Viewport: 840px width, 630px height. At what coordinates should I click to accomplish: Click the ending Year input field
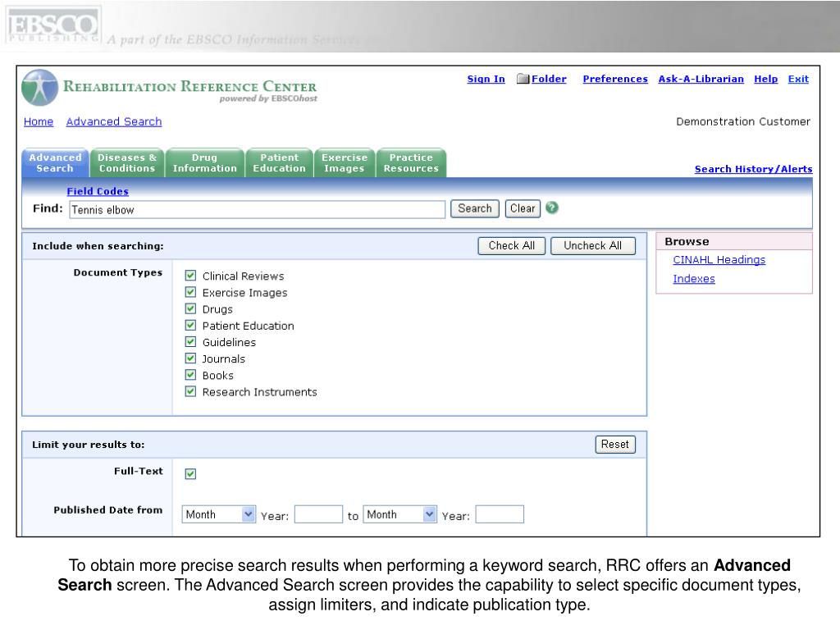pyautogui.click(x=500, y=514)
